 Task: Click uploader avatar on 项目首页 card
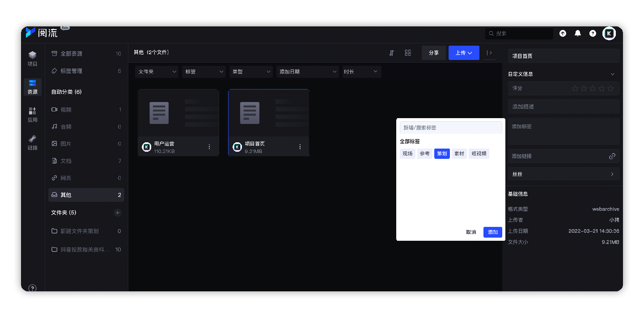(x=237, y=147)
